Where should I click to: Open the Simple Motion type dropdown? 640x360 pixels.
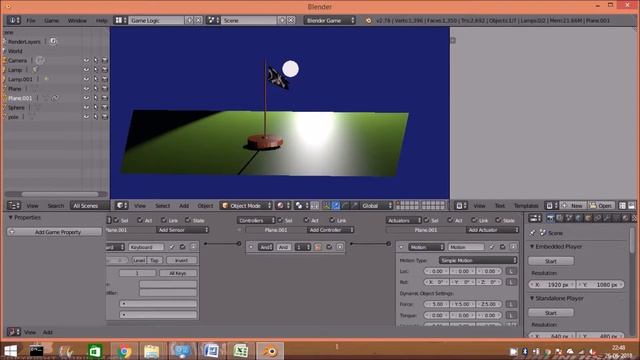[478, 260]
